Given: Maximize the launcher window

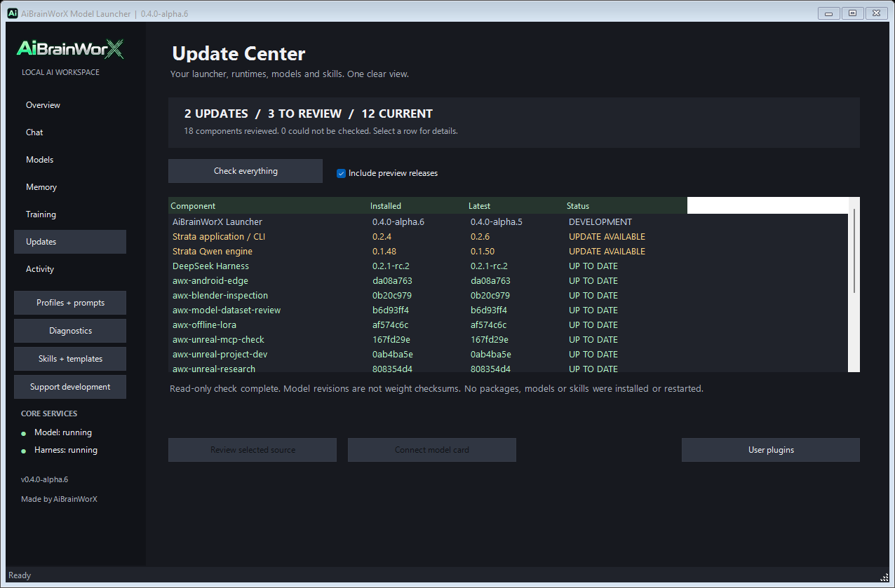Looking at the screenshot, I should pos(852,13).
